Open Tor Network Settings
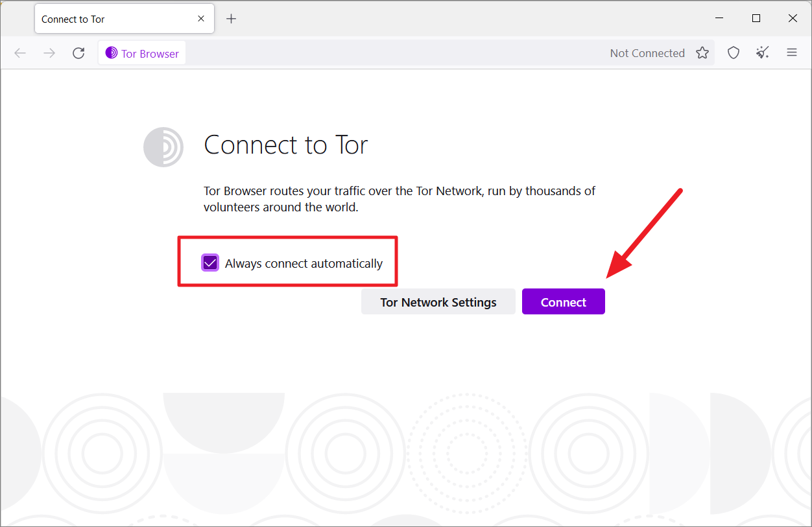The width and height of the screenshot is (812, 527). 438,302
